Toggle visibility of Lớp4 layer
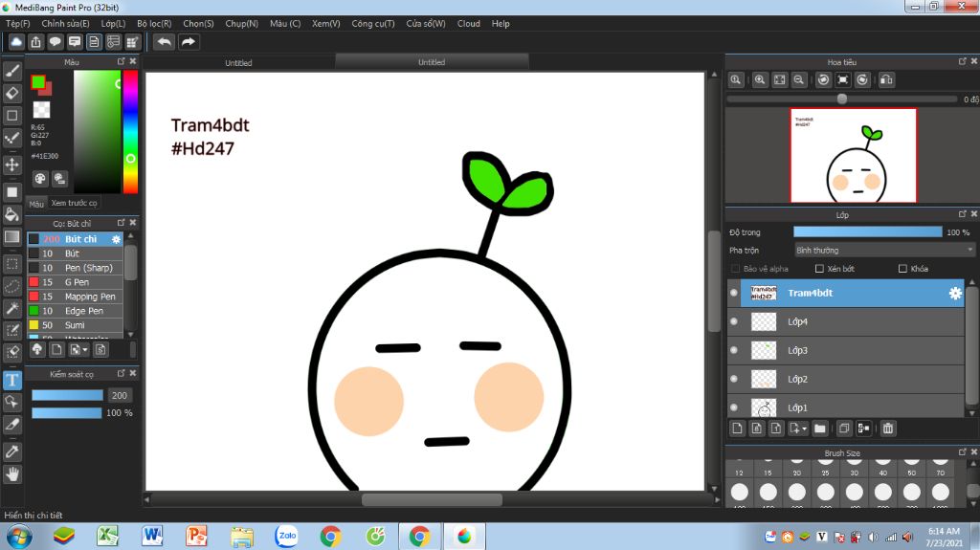The image size is (980, 550). click(734, 321)
